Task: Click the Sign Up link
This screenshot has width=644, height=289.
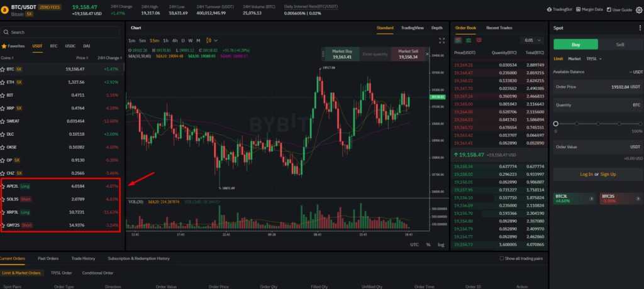Action: click(x=608, y=175)
